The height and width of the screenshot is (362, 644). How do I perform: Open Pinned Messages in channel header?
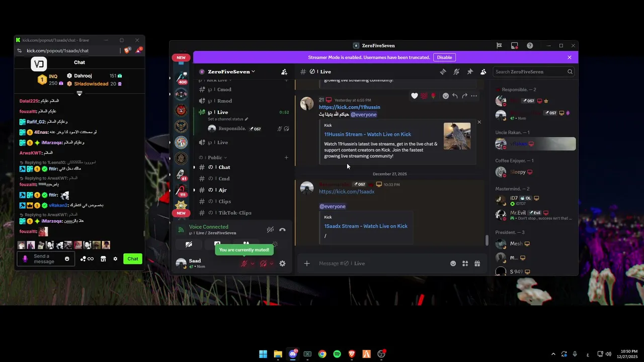[470, 72]
